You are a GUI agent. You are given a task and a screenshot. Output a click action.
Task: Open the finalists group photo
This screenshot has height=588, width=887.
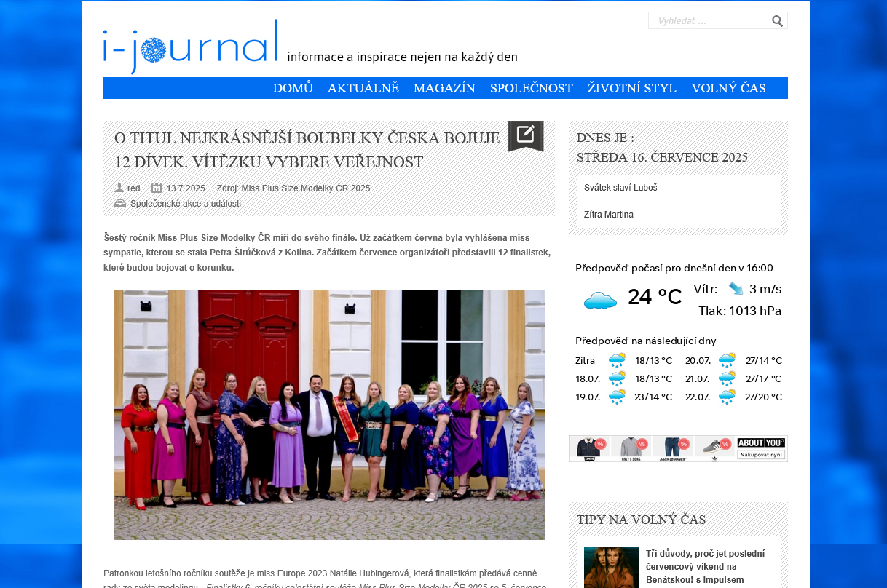pos(329,415)
